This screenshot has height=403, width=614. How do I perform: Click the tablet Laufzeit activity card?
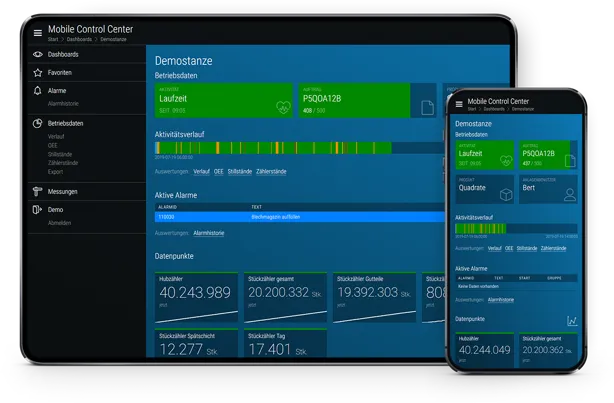click(x=224, y=100)
